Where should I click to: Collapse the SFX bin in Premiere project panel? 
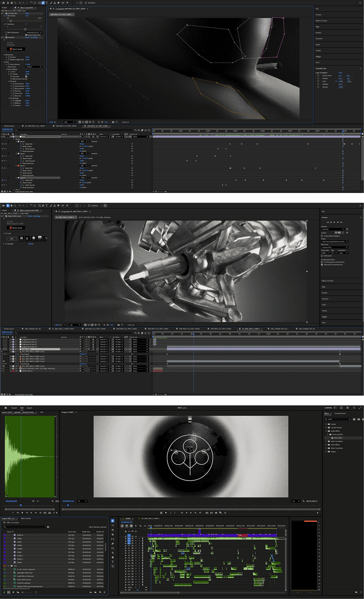(8, 566)
